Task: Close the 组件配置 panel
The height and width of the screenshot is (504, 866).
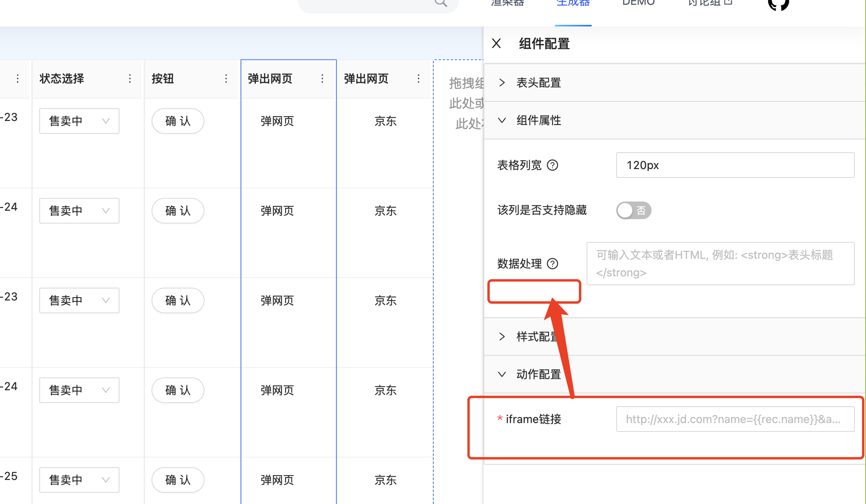Action: coord(496,43)
